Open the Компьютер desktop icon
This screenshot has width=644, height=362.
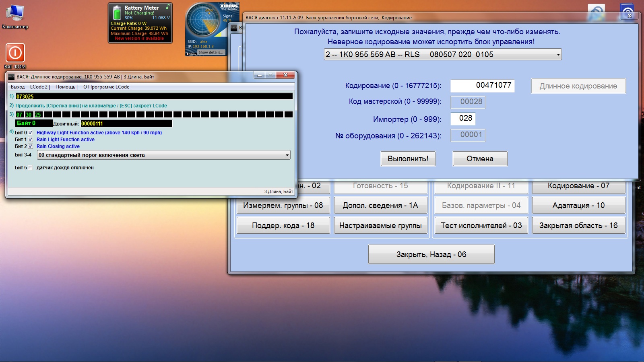(x=15, y=14)
